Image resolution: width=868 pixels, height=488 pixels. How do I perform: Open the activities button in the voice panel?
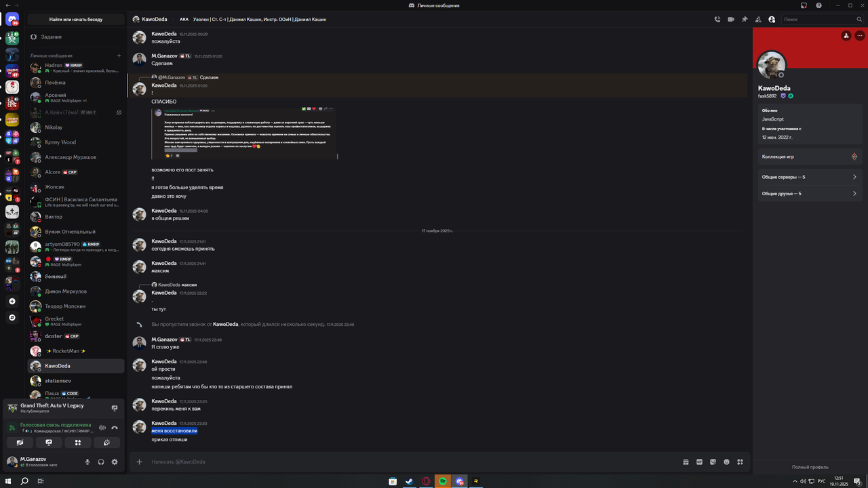[78, 443]
